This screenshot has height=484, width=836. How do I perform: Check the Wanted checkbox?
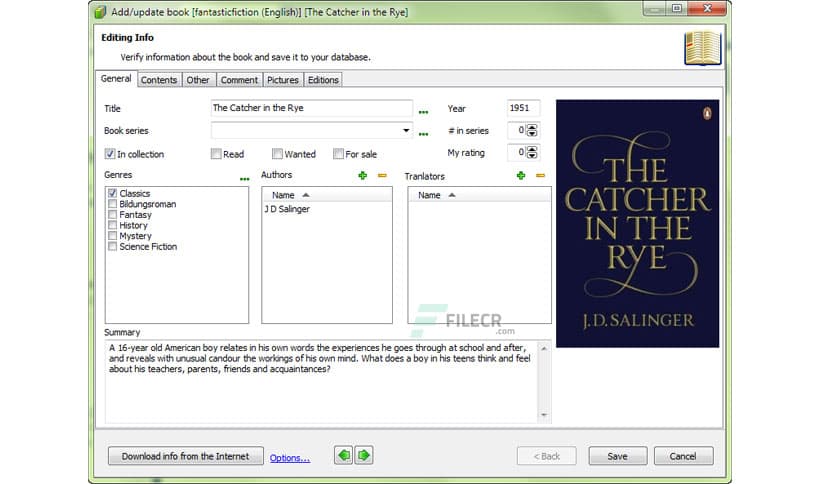(277, 154)
